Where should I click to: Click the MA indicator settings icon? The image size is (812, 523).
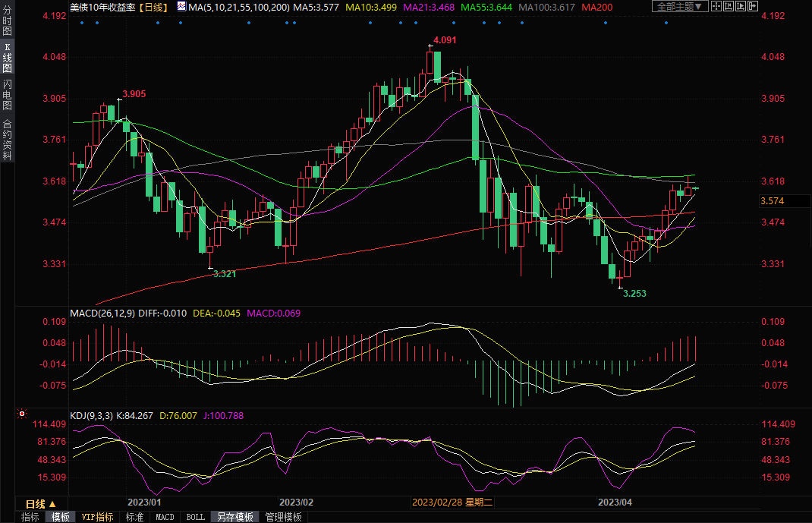click(181, 6)
